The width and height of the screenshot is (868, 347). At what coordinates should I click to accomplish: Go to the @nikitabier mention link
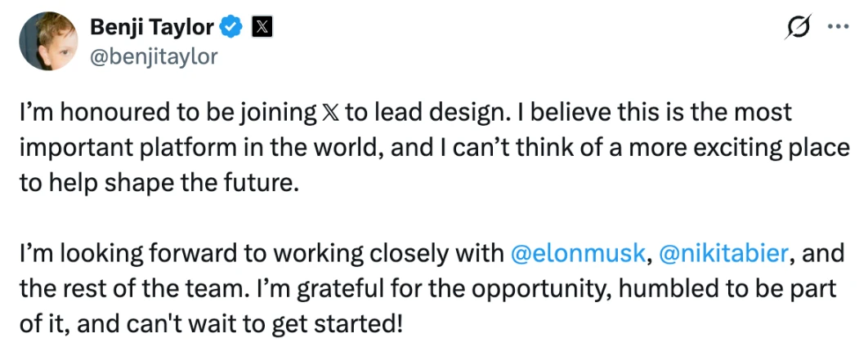tap(723, 253)
